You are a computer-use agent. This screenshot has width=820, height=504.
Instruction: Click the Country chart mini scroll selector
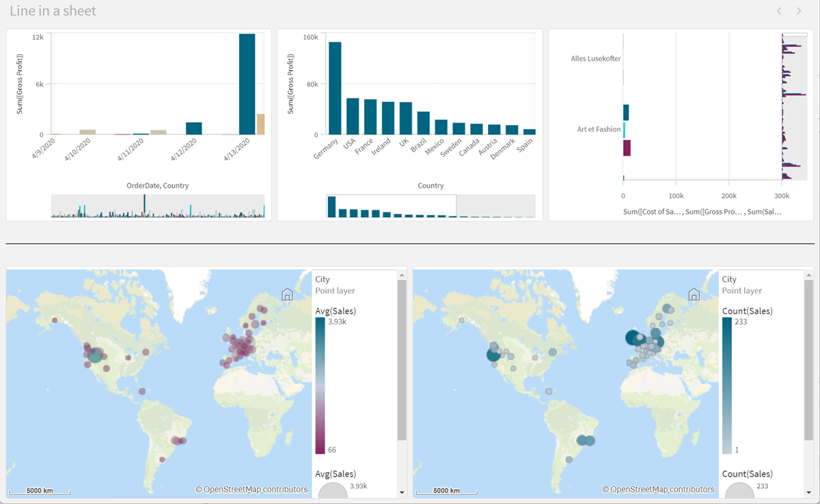[391, 206]
